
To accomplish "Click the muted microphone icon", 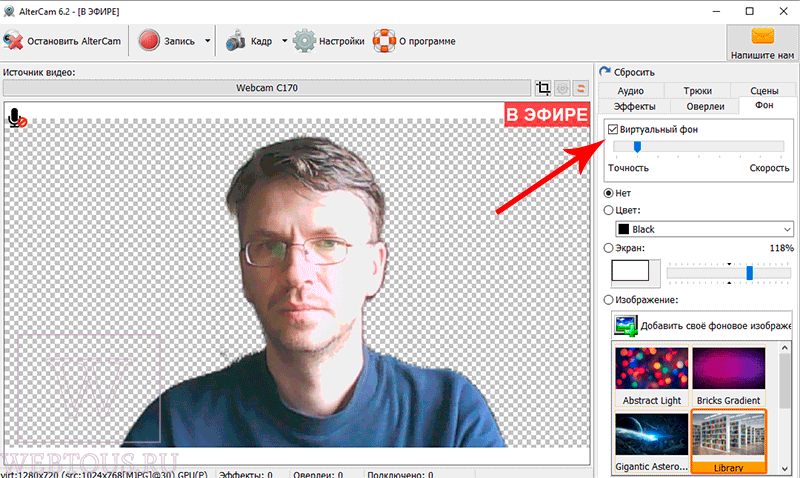I will [17, 118].
